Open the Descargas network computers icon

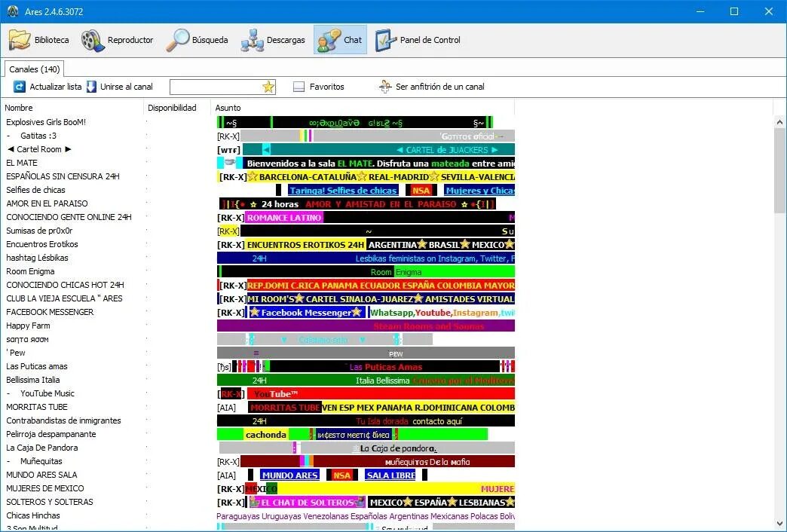(252, 40)
